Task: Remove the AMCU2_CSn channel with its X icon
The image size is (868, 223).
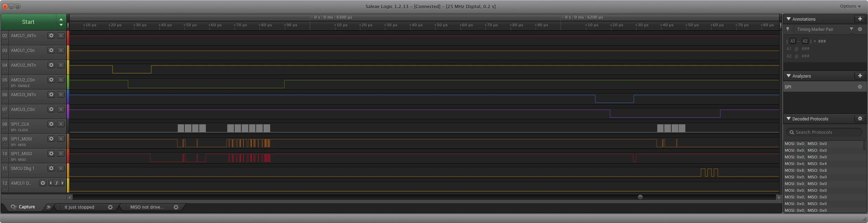Action: (x=61, y=80)
